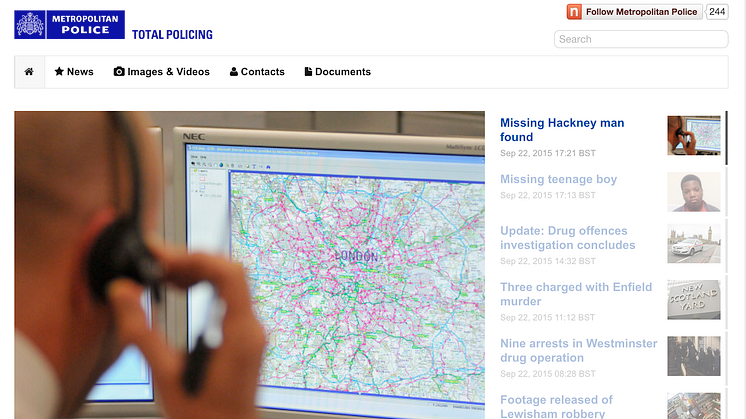The image size is (746, 419).
Task: Open 'Update: Drug offences investigation concludes' headline
Action: [x=568, y=238]
